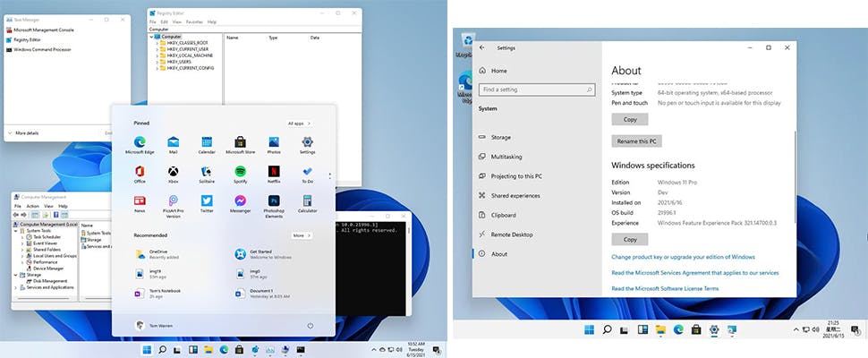Open Messenger from the pinned apps
Screen dimensions: 868x358
click(241, 200)
